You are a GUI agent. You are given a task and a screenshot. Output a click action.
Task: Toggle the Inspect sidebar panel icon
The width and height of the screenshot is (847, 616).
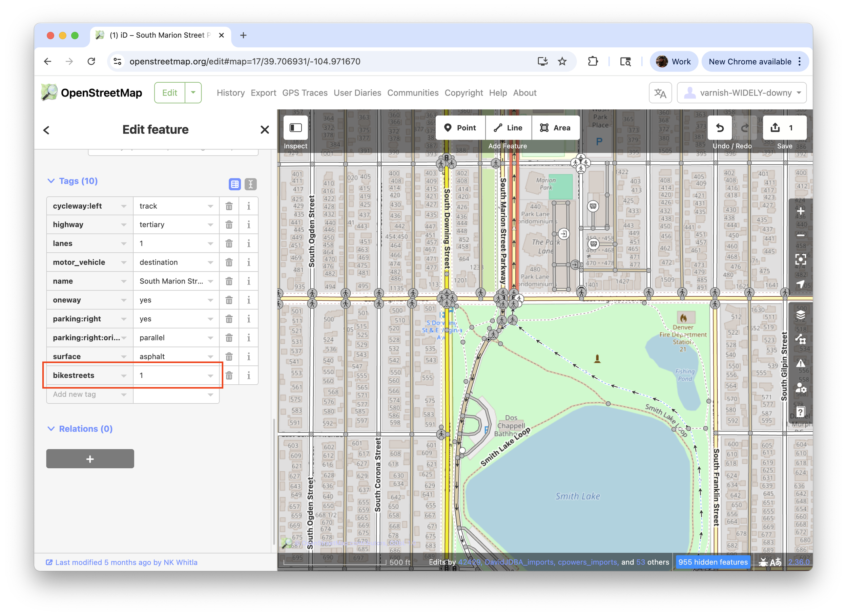(295, 128)
